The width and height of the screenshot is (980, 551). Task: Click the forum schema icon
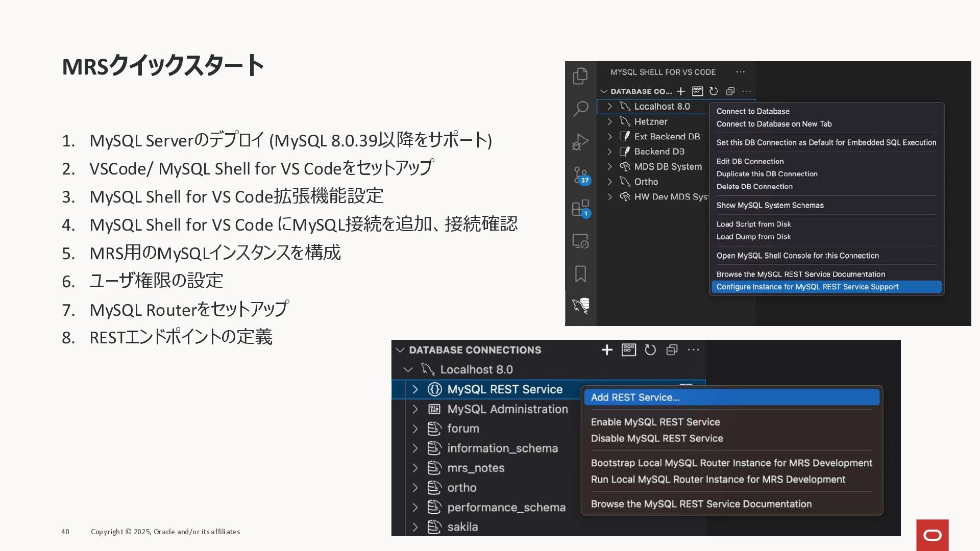click(434, 429)
